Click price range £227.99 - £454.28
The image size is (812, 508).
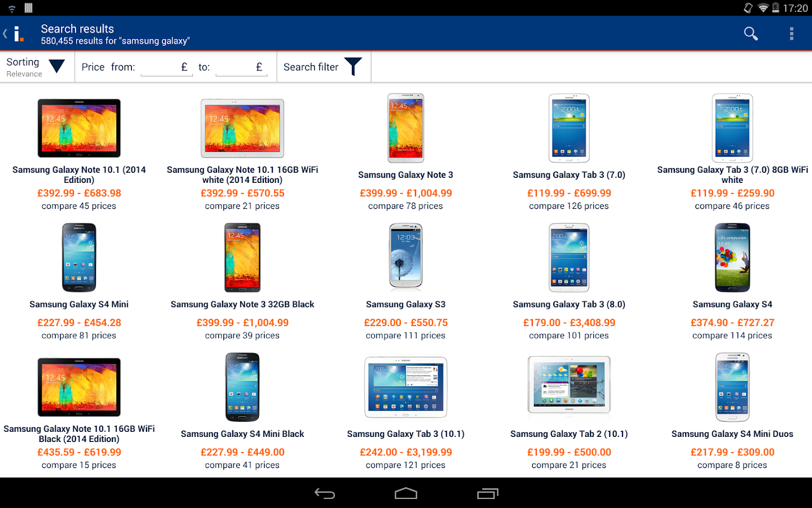click(79, 323)
